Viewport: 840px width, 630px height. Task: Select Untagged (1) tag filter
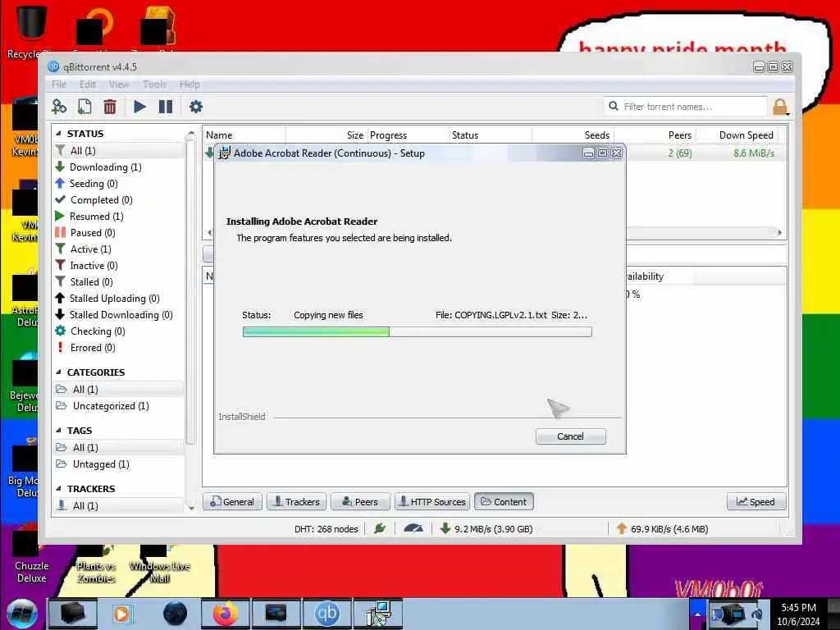point(101,464)
